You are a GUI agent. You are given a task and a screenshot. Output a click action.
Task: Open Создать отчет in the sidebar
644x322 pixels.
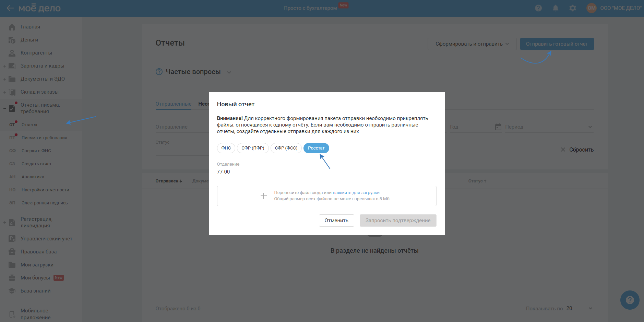tap(37, 164)
